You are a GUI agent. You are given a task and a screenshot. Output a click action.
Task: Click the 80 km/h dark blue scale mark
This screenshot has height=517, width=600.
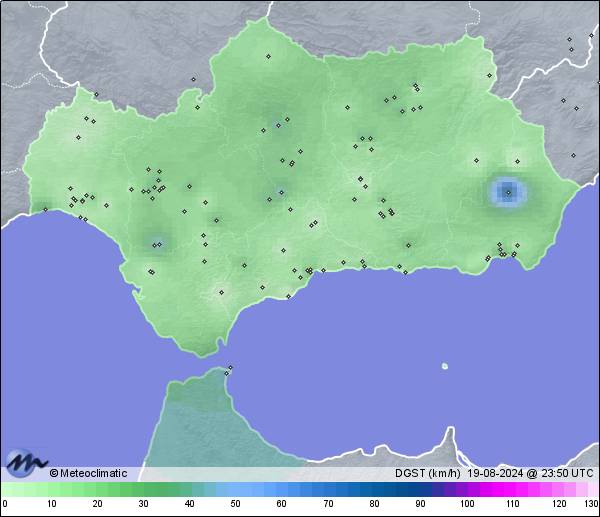pyautogui.click(x=373, y=503)
